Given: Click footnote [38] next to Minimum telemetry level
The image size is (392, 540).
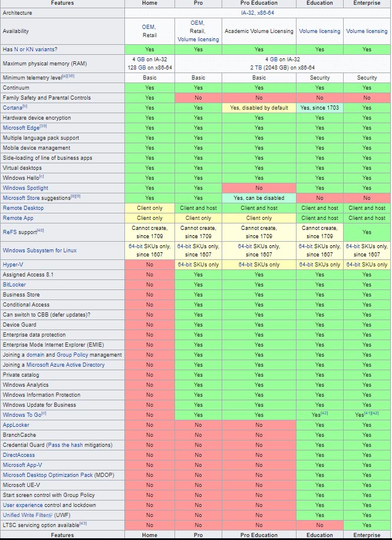Looking at the screenshot, I should [x=71, y=76].
